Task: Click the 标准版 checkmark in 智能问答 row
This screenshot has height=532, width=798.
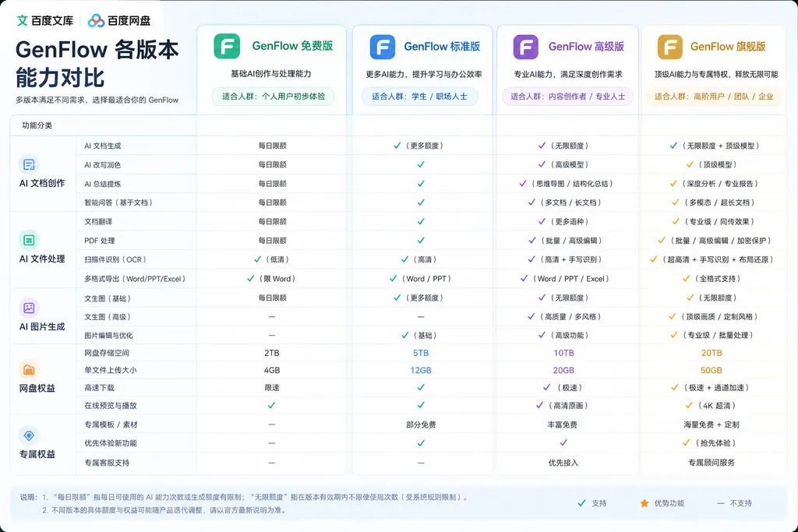Action: point(421,202)
